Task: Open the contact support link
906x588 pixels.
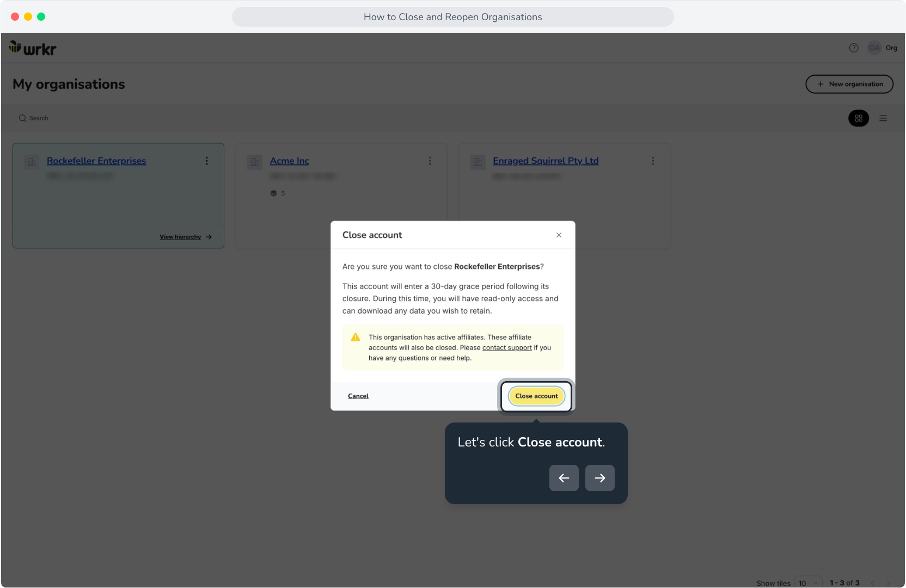Action: tap(507, 348)
